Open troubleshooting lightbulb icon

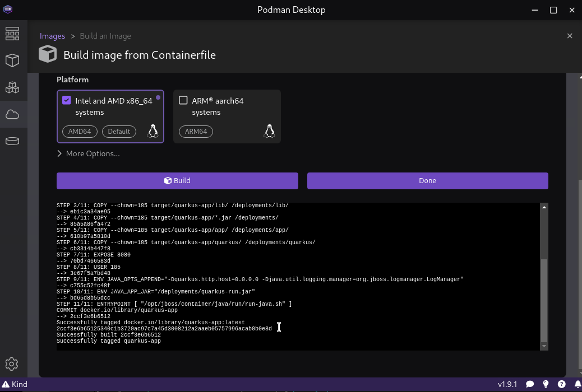pos(546,384)
